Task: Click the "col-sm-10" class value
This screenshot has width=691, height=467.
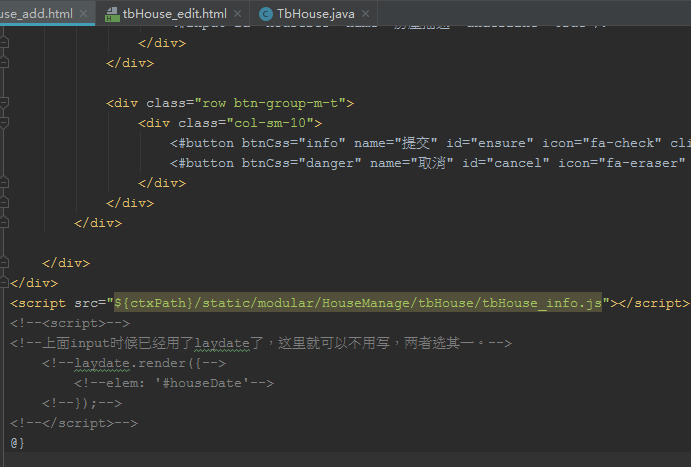Action: pyautogui.click(x=270, y=123)
